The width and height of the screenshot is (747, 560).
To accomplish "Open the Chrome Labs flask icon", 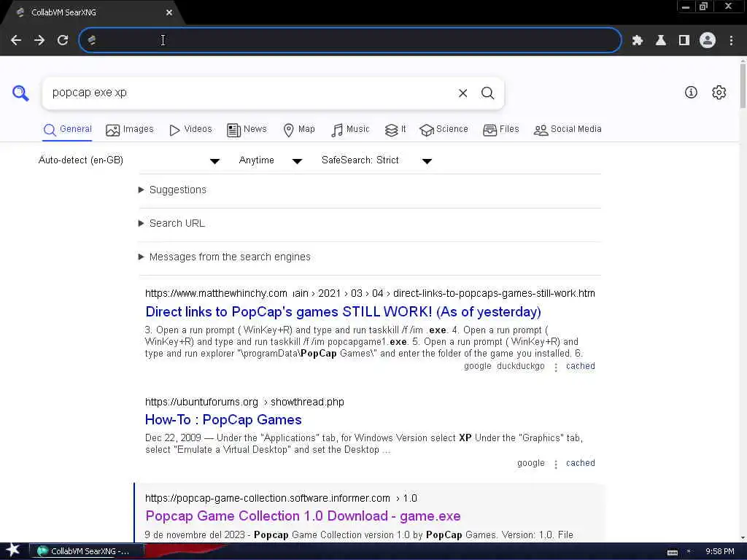I will point(661,41).
